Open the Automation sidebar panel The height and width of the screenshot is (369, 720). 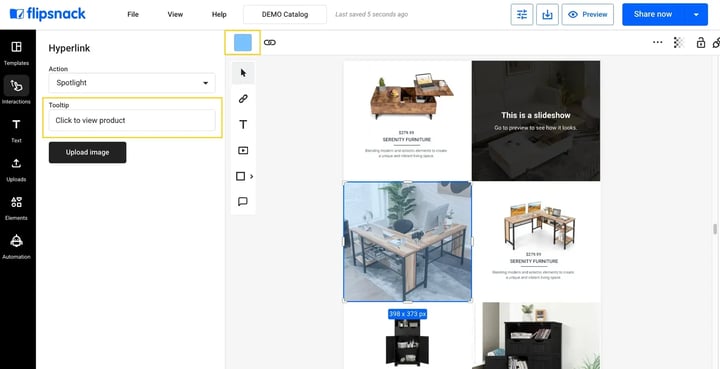[17, 247]
